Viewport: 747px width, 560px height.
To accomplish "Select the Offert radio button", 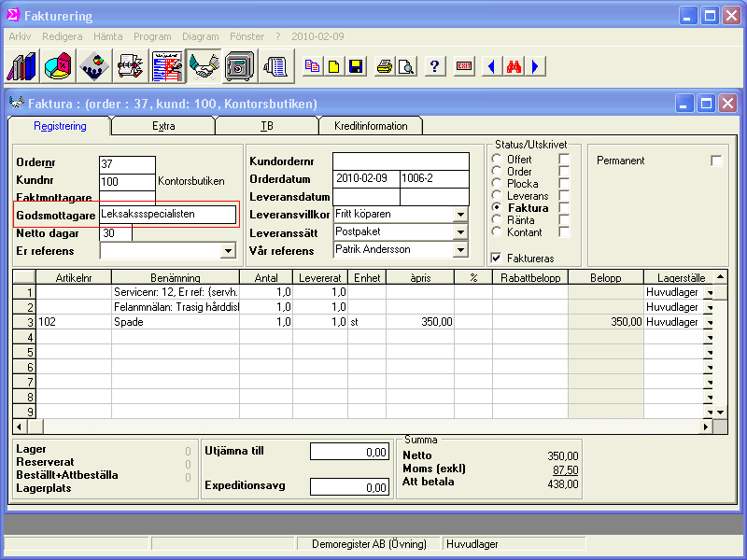I will pyautogui.click(x=497, y=160).
